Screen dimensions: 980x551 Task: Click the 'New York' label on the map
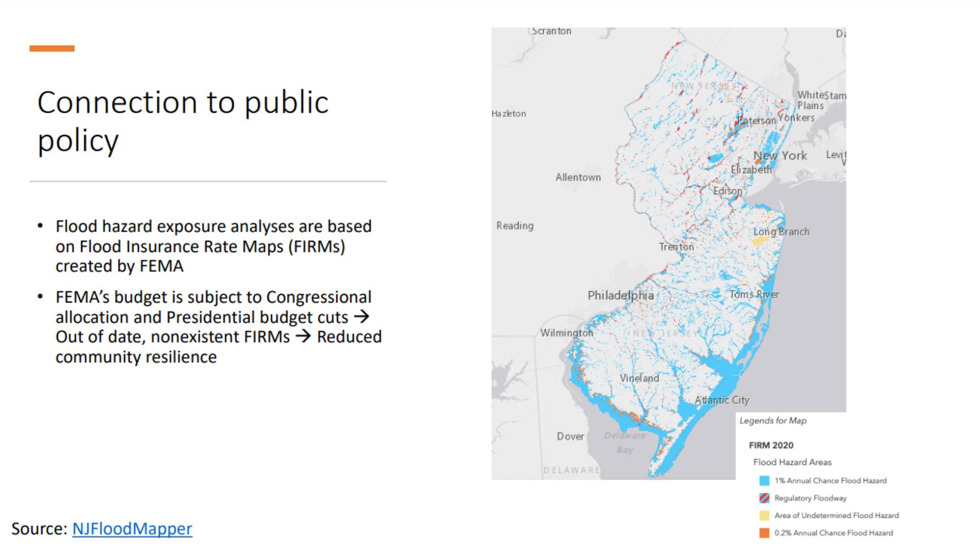pos(780,156)
